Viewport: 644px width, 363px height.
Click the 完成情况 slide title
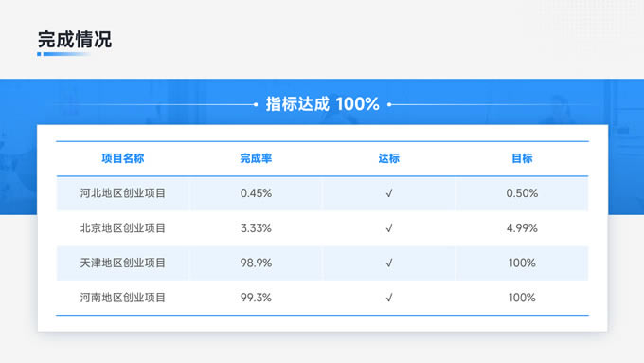(x=75, y=40)
